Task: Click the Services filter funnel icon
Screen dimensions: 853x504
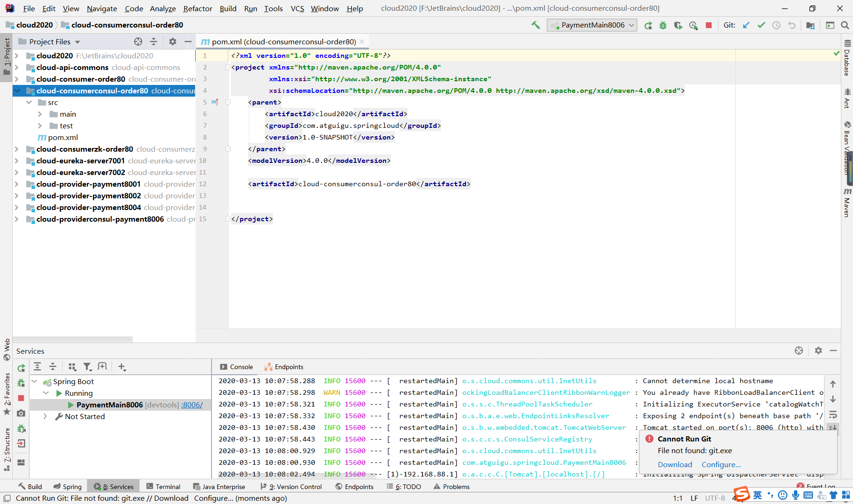Action: (87, 367)
